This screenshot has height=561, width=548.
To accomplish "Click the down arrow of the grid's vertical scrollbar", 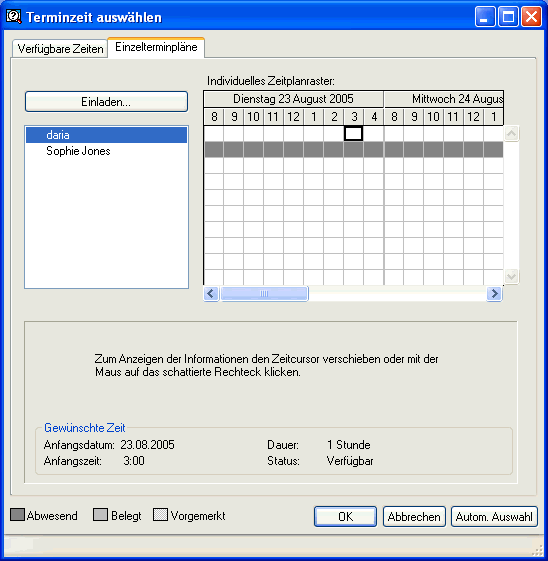I will point(512,276).
